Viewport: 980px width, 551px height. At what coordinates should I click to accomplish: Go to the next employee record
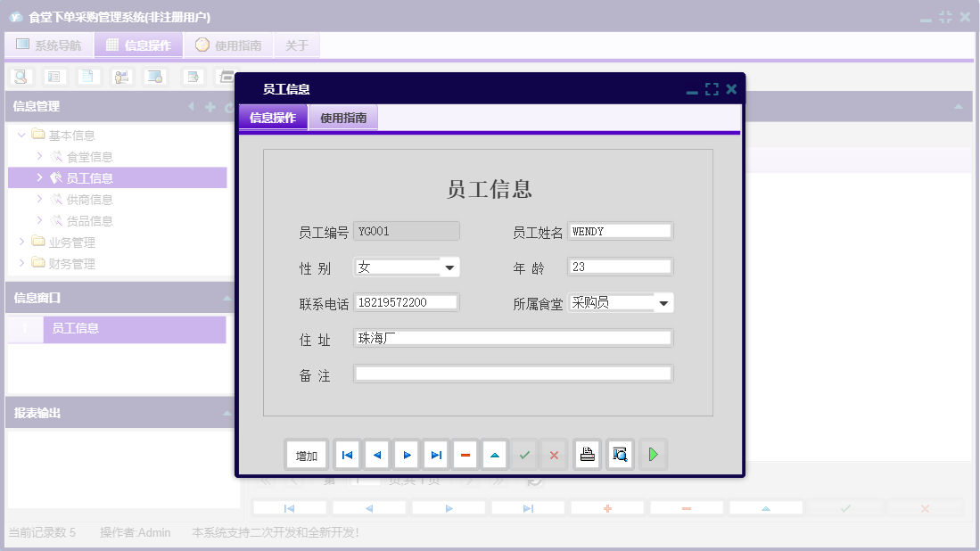tap(406, 454)
